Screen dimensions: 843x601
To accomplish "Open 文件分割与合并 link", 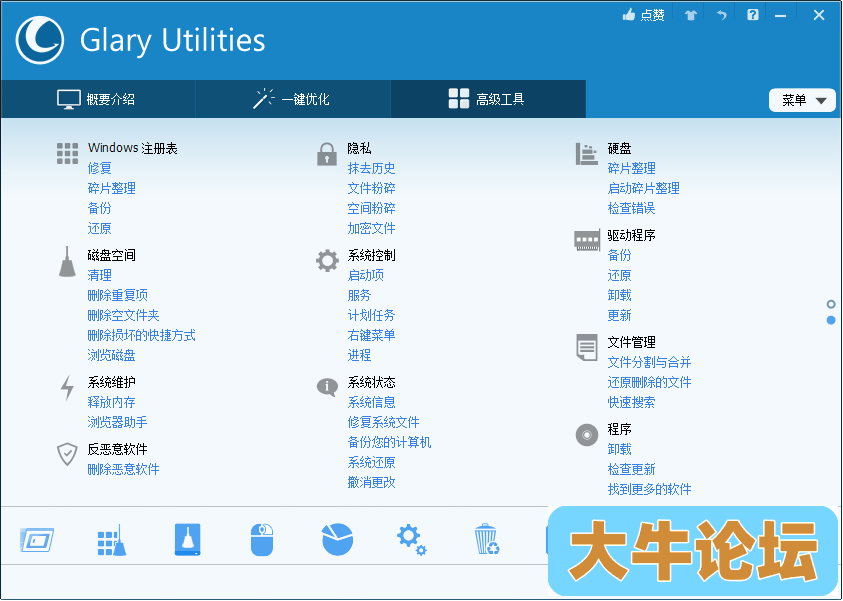I will 649,362.
